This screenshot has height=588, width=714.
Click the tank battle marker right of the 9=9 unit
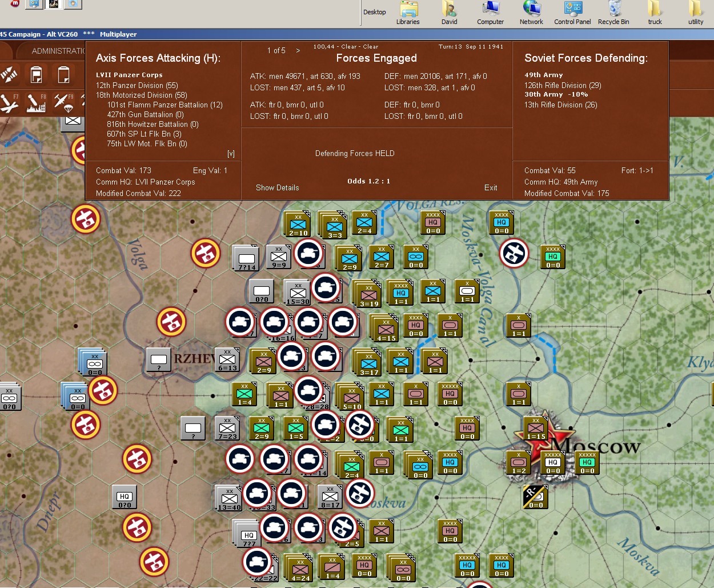[308, 253]
